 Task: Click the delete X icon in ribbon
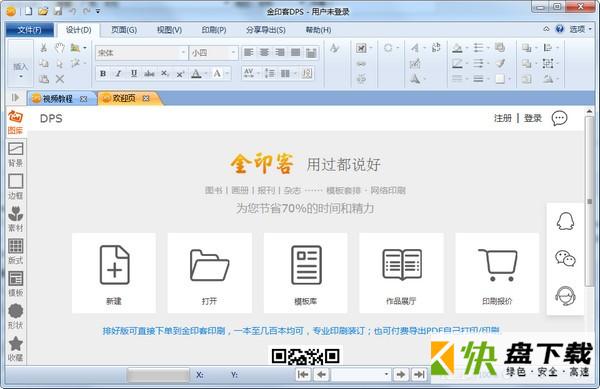click(60, 79)
